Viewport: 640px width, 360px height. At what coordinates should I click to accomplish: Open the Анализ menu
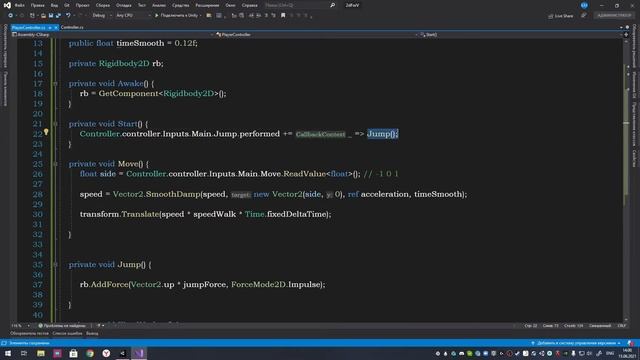(159, 5)
